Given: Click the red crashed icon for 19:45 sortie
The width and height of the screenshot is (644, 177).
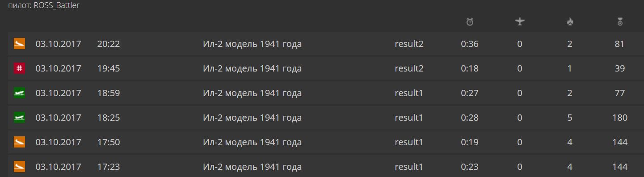Looking at the screenshot, I should [19, 68].
